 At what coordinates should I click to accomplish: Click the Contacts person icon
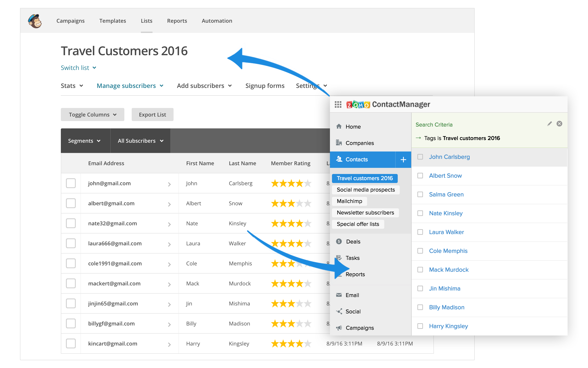[x=339, y=159]
